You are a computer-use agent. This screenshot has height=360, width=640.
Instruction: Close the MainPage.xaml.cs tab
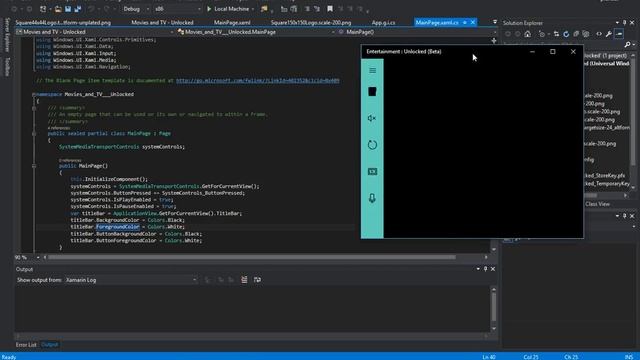pos(473,22)
